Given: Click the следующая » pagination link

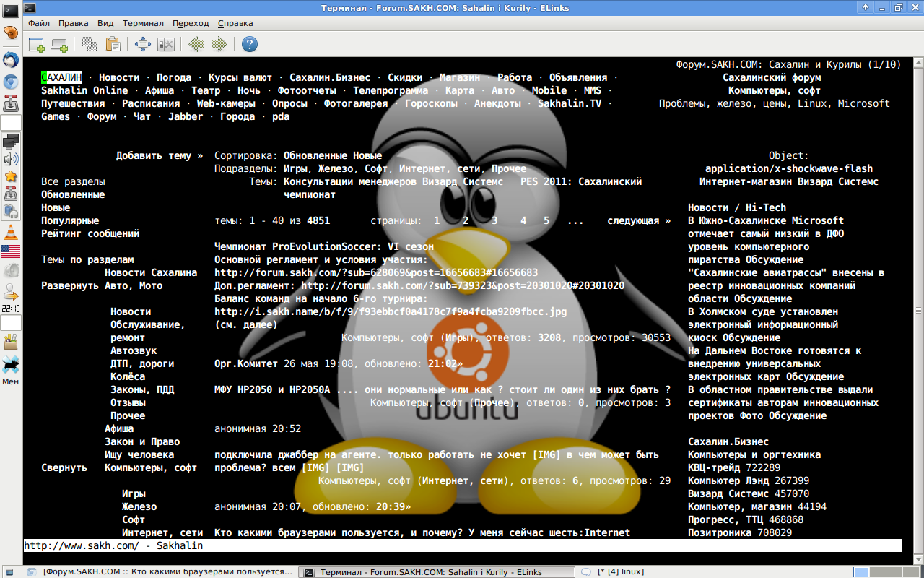Looking at the screenshot, I should point(639,220).
